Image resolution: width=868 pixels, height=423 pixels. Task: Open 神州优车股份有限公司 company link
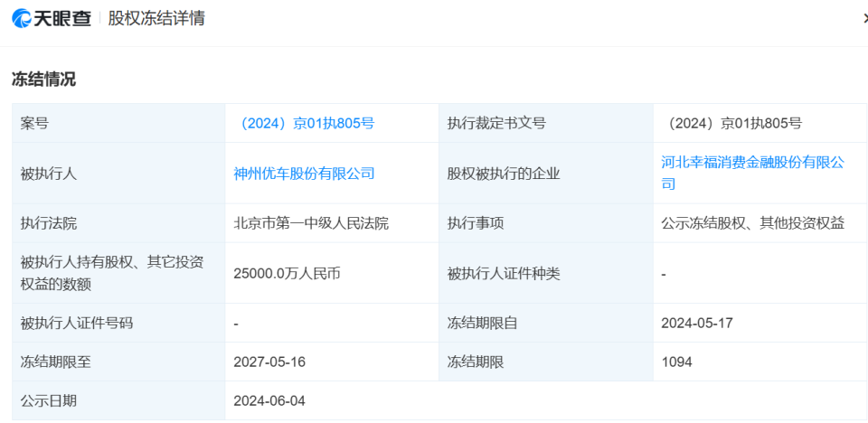[305, 174]
